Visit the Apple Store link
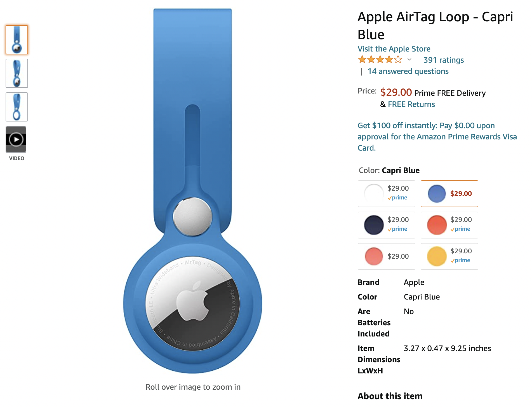 tap(394, 49)
